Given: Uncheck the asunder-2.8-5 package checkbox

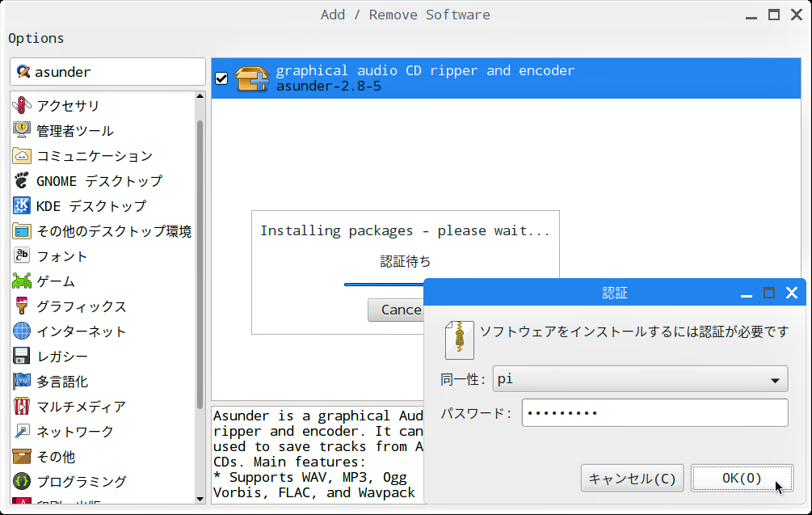Looking at the screenshot, I should pos(221,78).
